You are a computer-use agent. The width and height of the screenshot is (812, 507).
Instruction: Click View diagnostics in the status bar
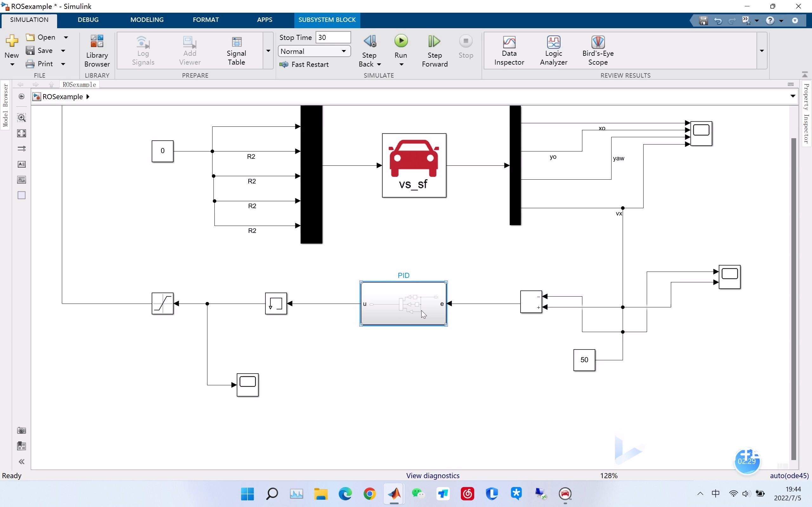(433, 475)
